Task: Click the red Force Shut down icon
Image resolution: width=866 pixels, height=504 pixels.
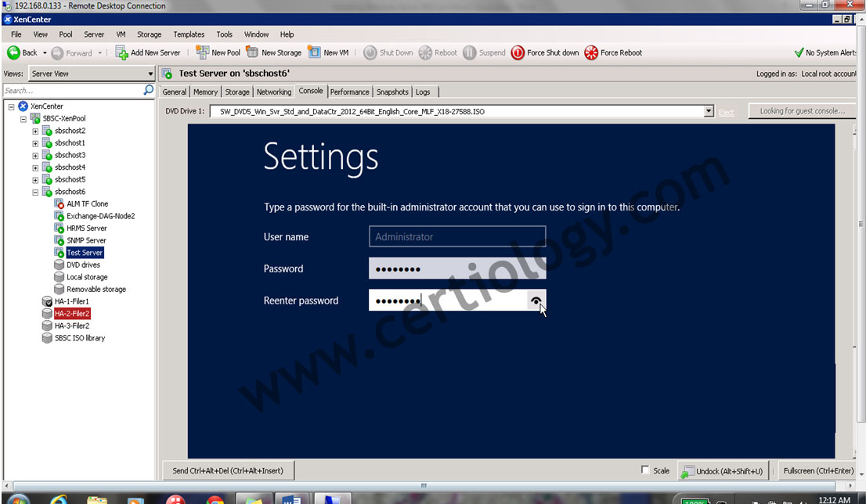Action: point(518,52)
